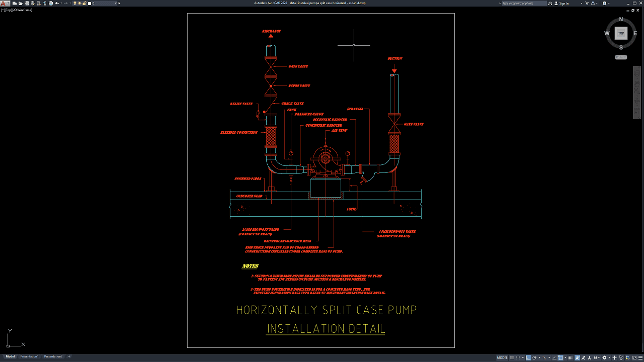Click the Sign In button
Viewport: 644px width, 362px height.
pos(564,3)
